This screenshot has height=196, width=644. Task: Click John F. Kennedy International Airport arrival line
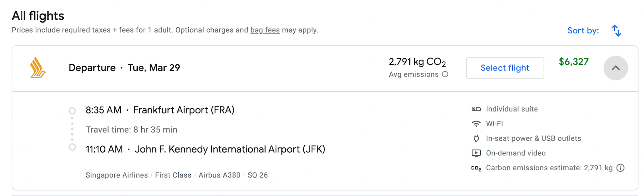205,149
